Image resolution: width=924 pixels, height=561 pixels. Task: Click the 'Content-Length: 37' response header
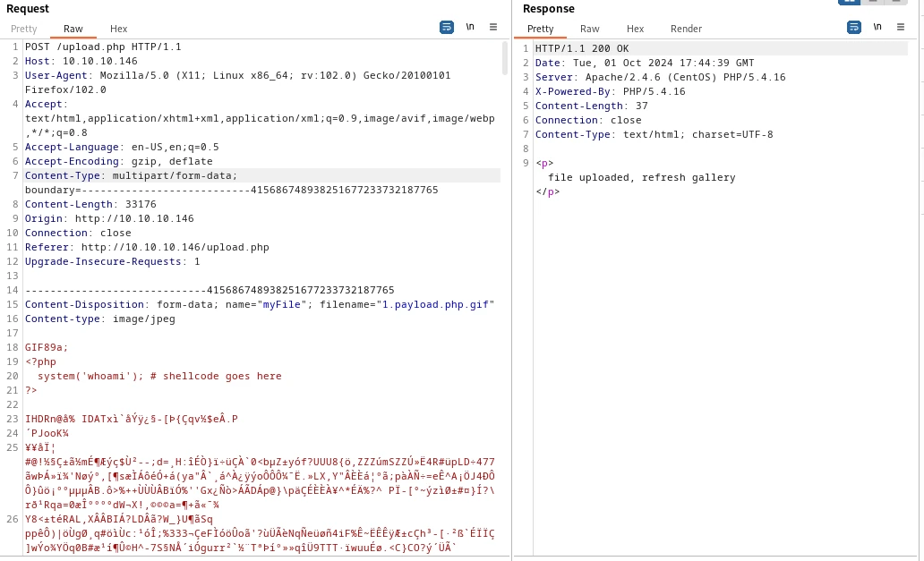pos(591,106)
